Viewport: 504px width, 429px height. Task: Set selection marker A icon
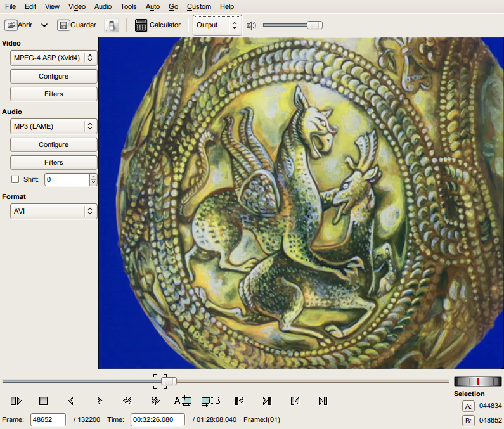click(x=183, y=400)
